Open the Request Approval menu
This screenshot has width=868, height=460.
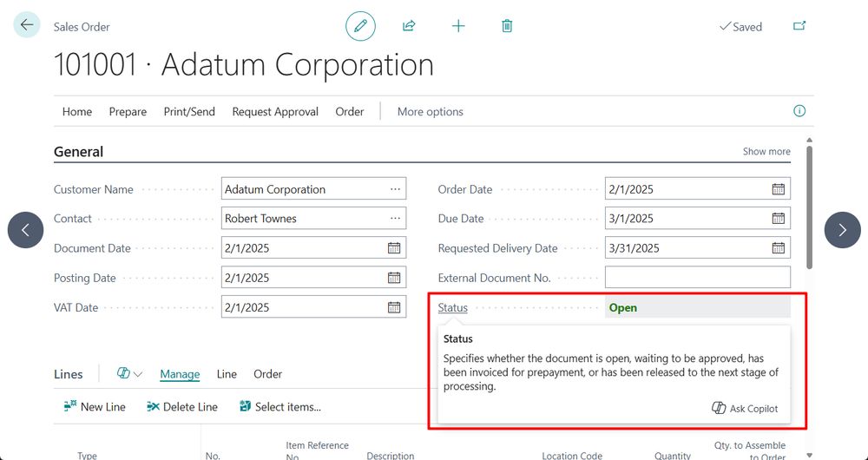pos(275,112)
